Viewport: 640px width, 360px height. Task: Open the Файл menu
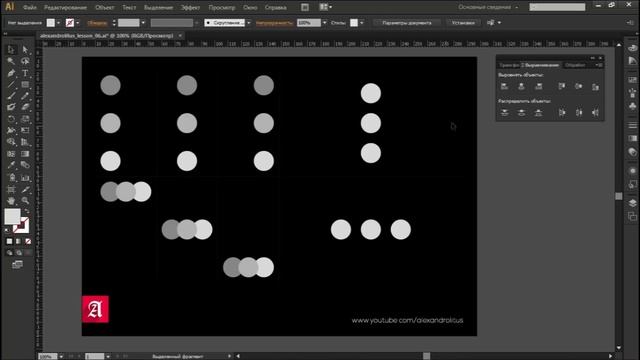30,7
